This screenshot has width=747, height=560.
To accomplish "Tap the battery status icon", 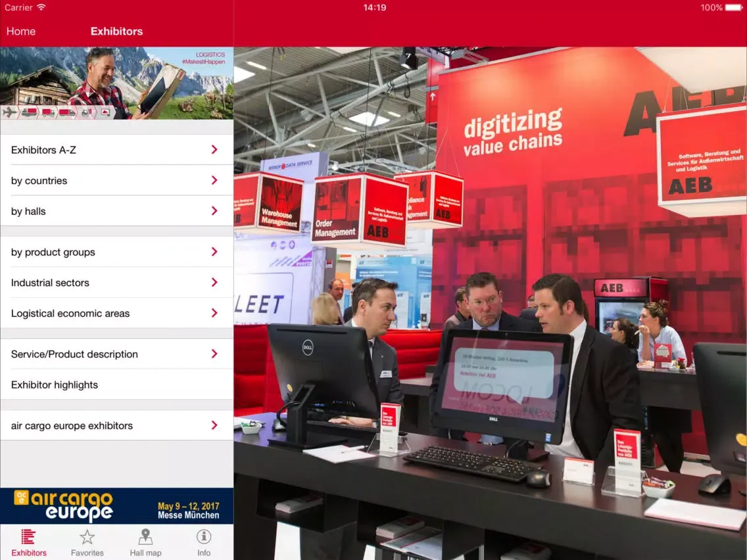I will click(x=734, y=8).
